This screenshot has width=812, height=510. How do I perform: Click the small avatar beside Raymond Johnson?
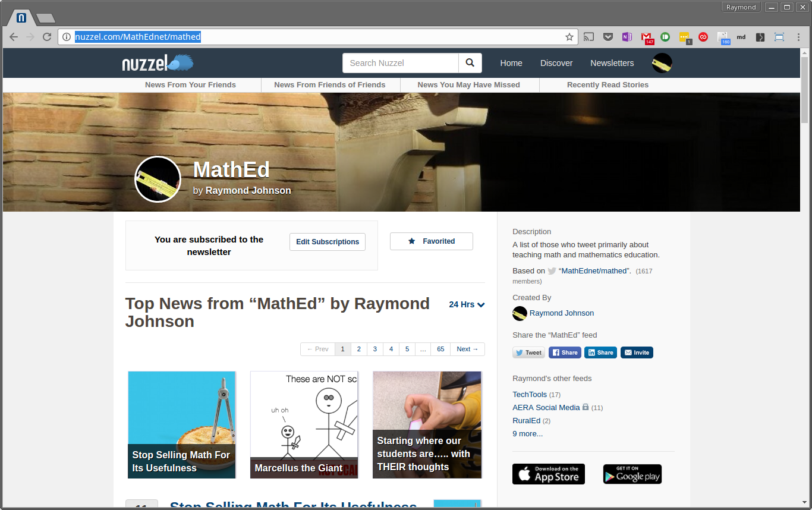pyautogui.click(x=520, y=313)
